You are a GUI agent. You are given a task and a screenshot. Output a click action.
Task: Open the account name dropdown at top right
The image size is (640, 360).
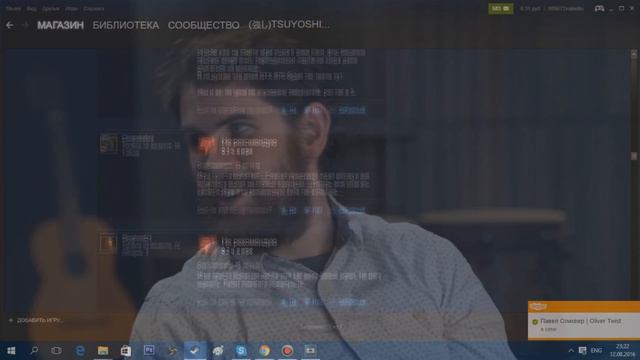565,9
